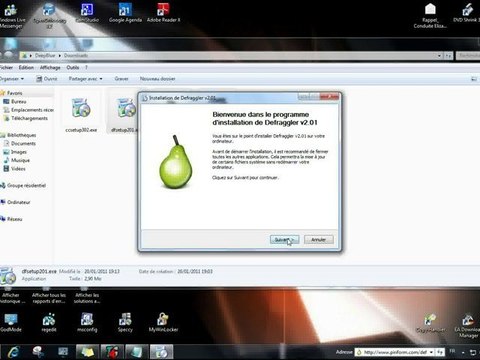480x360 pixels.
Task: Click the Explorer search field
Action: point(468,55)
